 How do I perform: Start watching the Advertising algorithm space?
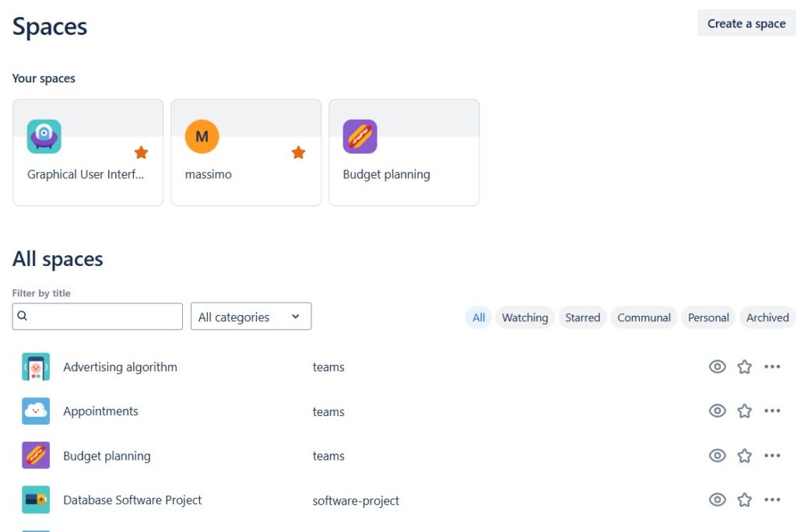pyautogui.click(x=717, y=366)
